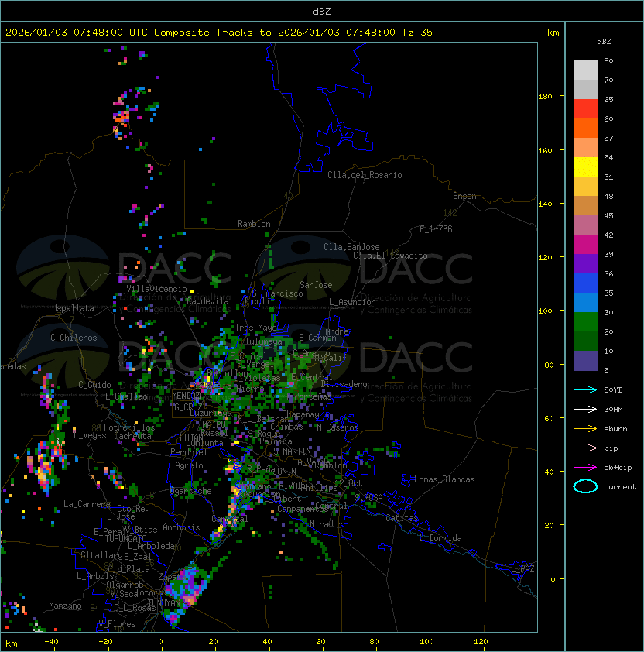The height and width of the screenshot is (652, 644).
Task: Click the Ramblon label near the top of the map
Action: coord(254,224)
